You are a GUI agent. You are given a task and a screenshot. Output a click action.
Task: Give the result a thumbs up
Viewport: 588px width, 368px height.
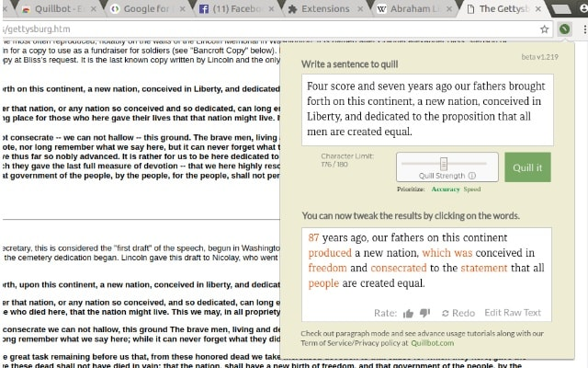(408, 313)
